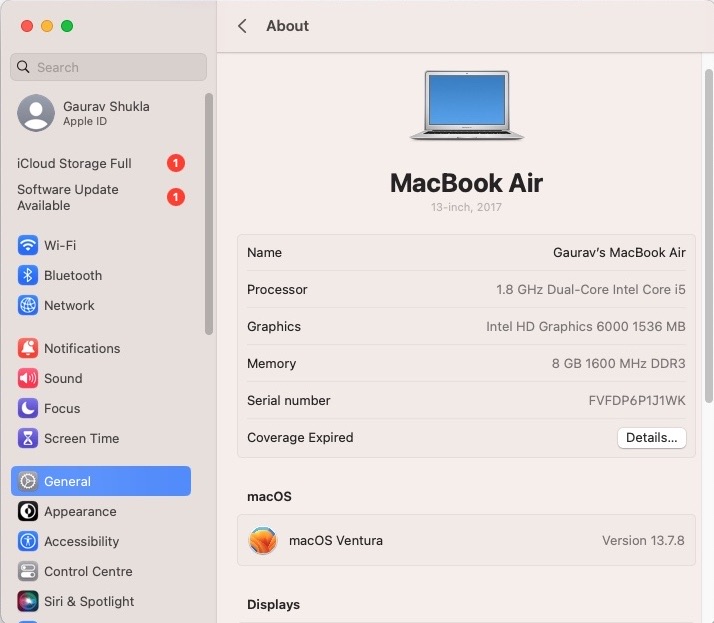The height and width of the screenshot is (623, 714).
Task: Click the serial number FVFDP6P1J1WK
Action: tap(637, 400)
